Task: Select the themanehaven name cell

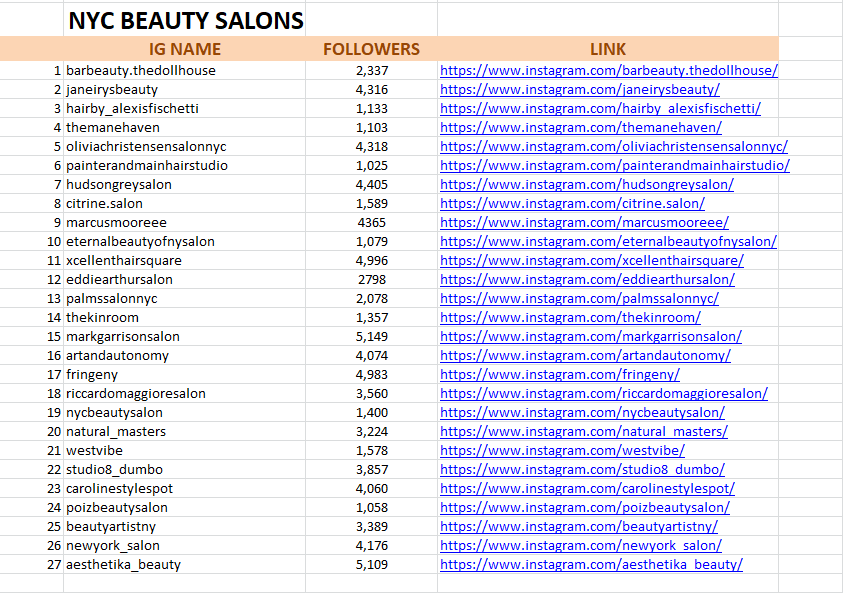Action: 184,127
